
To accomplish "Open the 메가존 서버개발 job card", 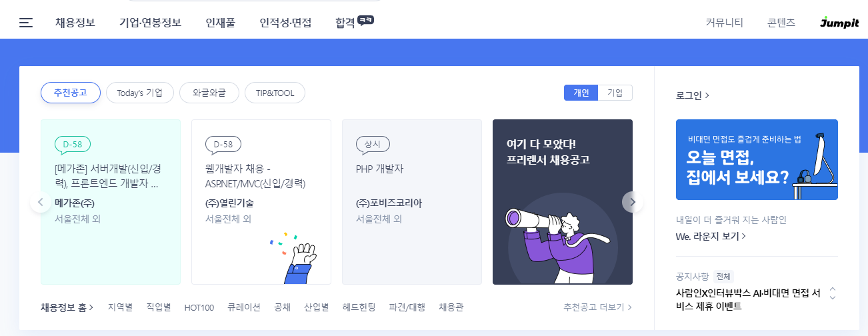I will 111,202.
